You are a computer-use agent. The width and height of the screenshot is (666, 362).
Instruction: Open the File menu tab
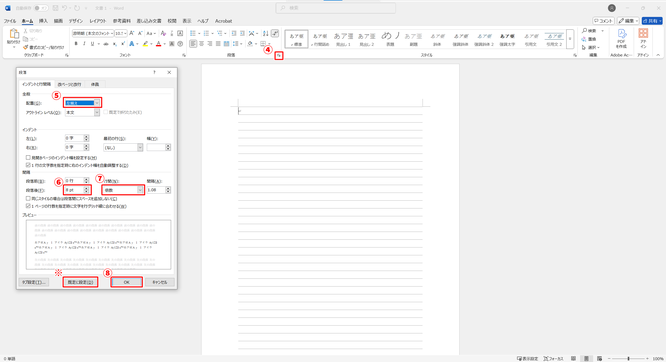tap(10, 21)
